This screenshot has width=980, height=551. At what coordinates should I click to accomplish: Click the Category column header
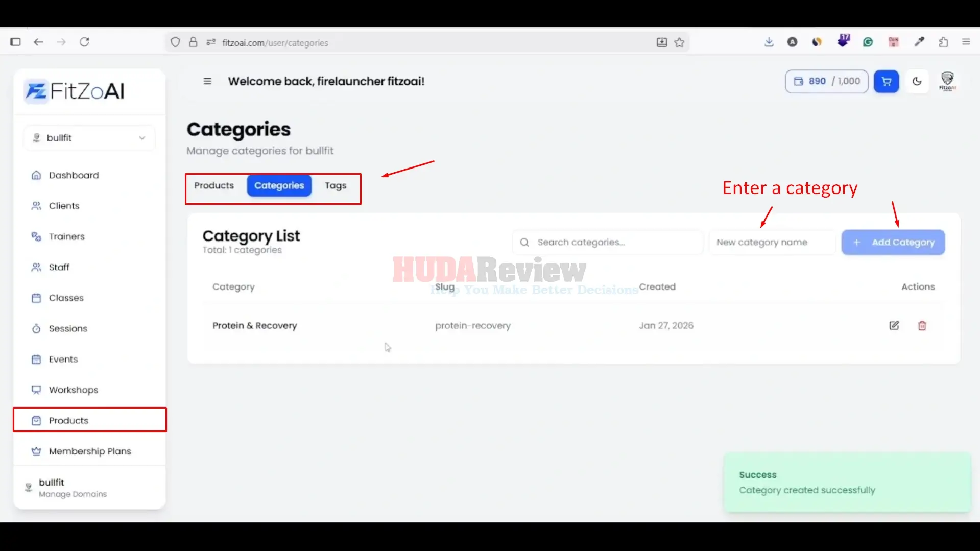233,287
